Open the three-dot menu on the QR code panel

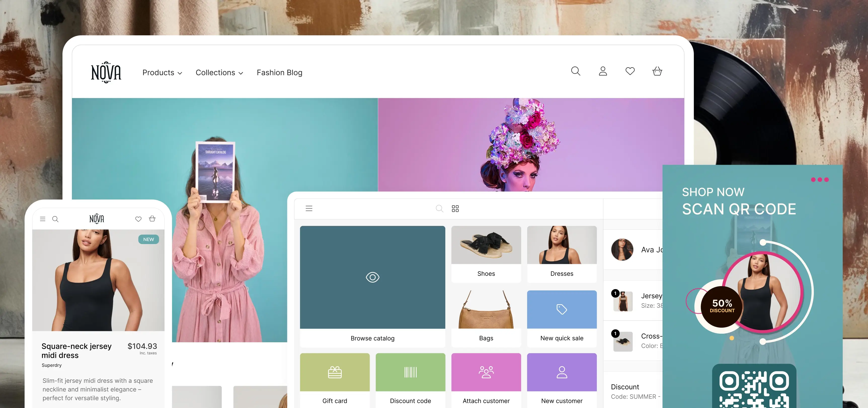[x=820, y=180]
